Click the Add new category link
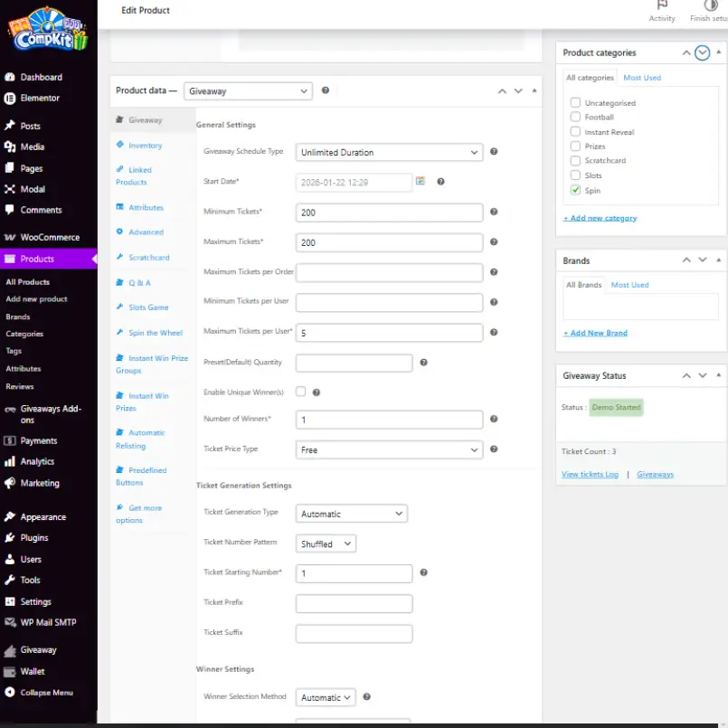This screenshot has width=728, height=728. pyautogui.click(x=600, y=218)
